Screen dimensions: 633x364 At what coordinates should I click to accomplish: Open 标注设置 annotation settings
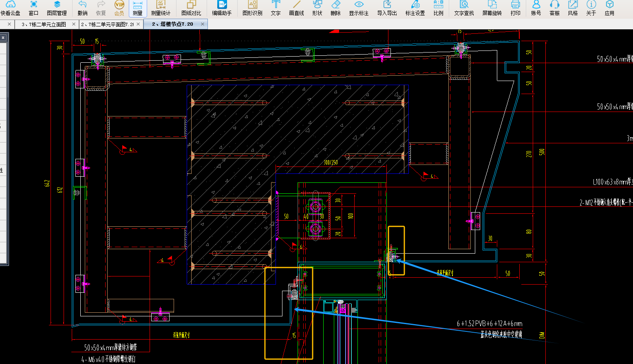point(415,8)
